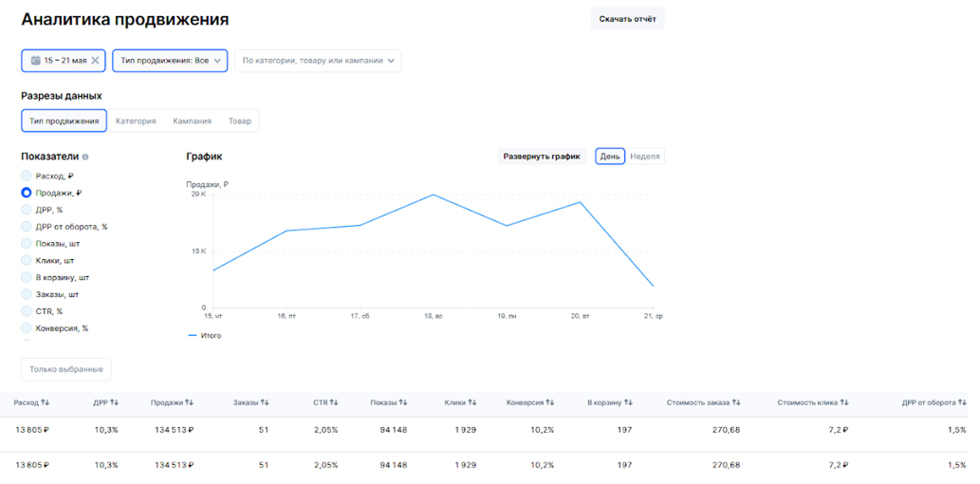
Task: Sort table by Расход column arrows
Action: pos(45,403)
